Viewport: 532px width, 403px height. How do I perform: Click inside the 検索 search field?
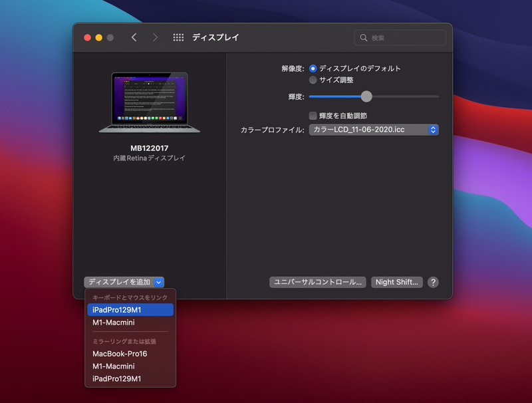pos(399,37)
